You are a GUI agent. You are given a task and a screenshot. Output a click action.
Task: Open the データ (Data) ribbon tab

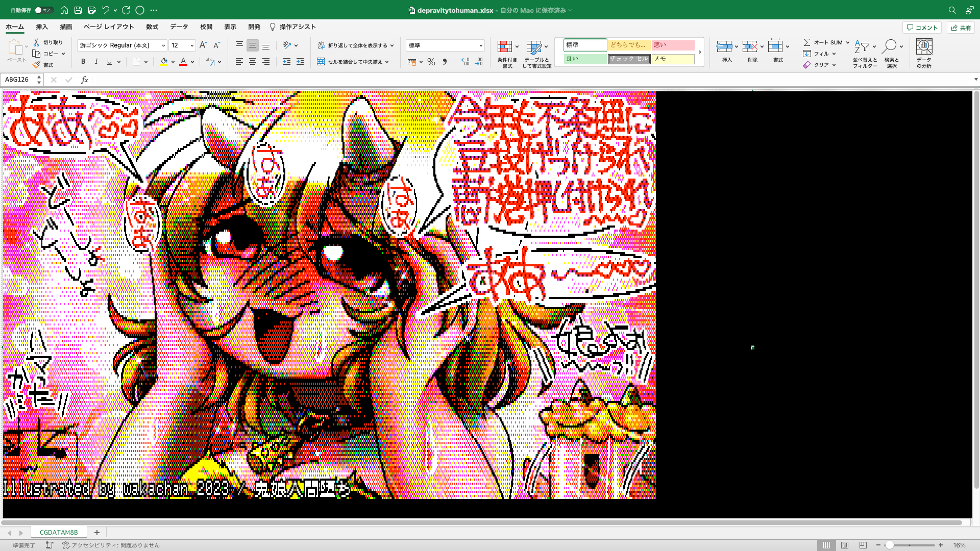pos(179,27)
